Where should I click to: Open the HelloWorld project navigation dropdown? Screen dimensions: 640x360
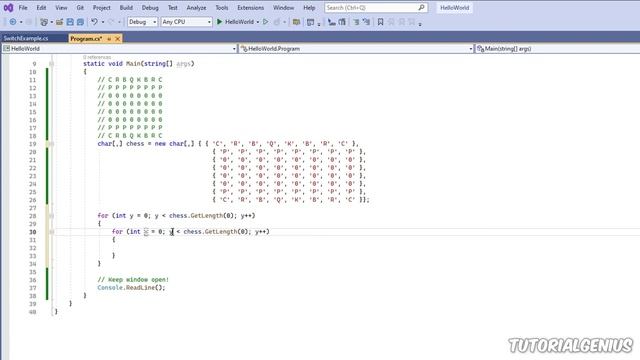[119, 49]
